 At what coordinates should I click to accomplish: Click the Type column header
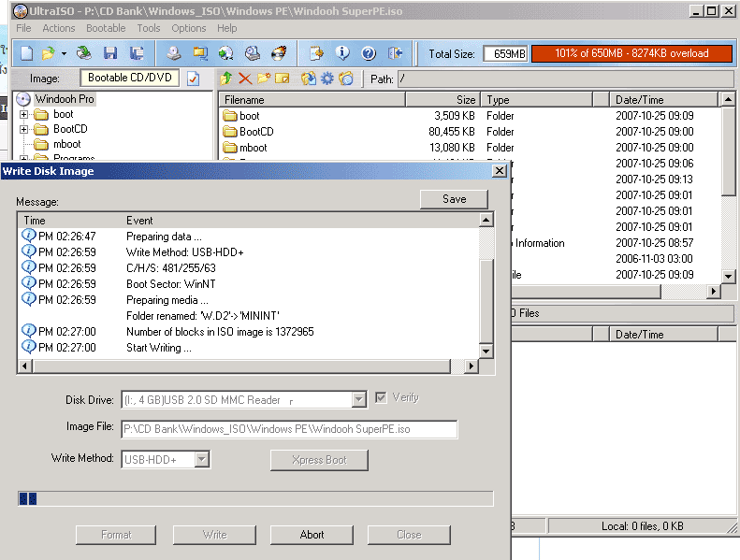[x=537, y=99]
